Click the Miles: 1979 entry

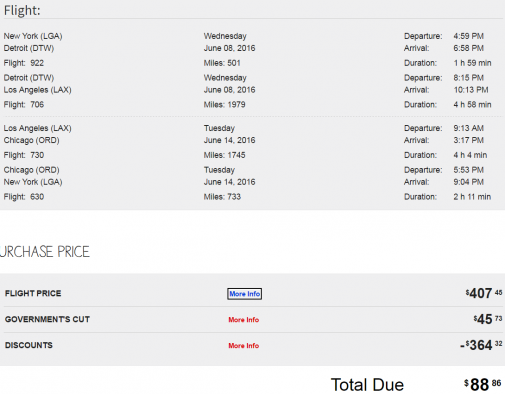[224, 105]
